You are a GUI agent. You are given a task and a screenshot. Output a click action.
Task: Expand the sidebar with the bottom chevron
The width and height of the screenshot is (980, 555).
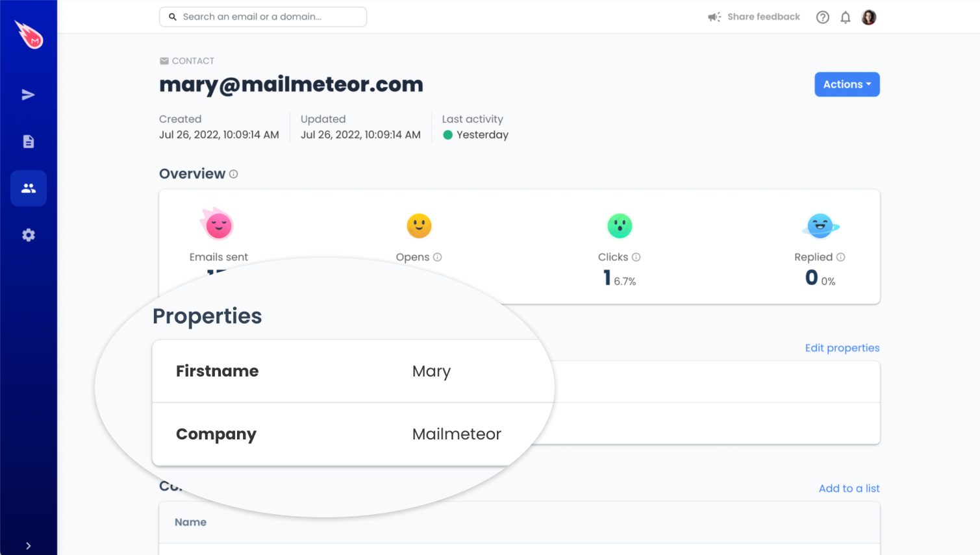click(28, 546)
